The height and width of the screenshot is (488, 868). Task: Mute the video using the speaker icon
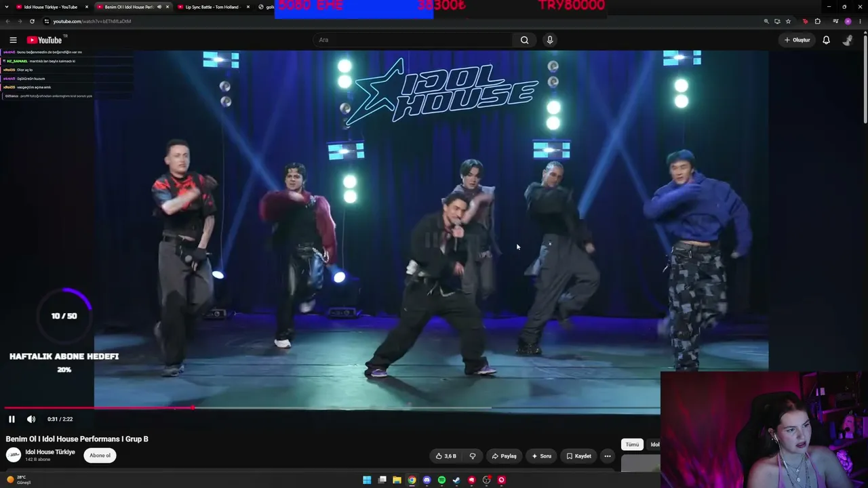pos(31,419)
